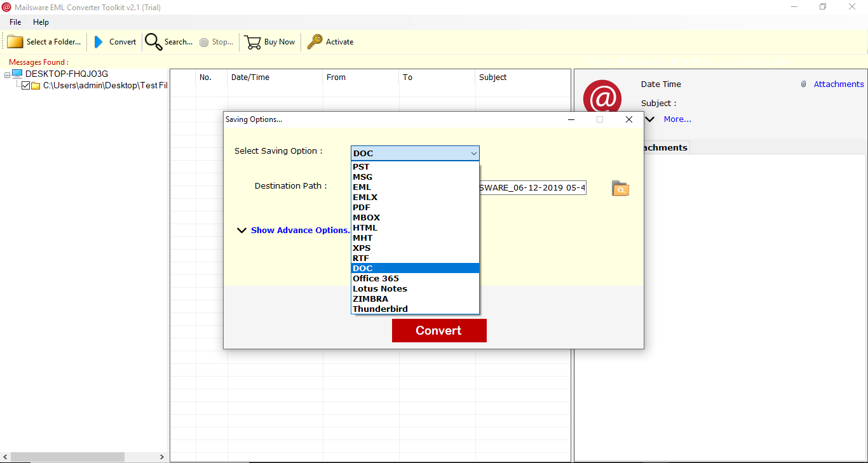This screenshot has width=868, height=463.
Task: Toggle checkbox for Test Files folder
Action: [x=26, y=86]
